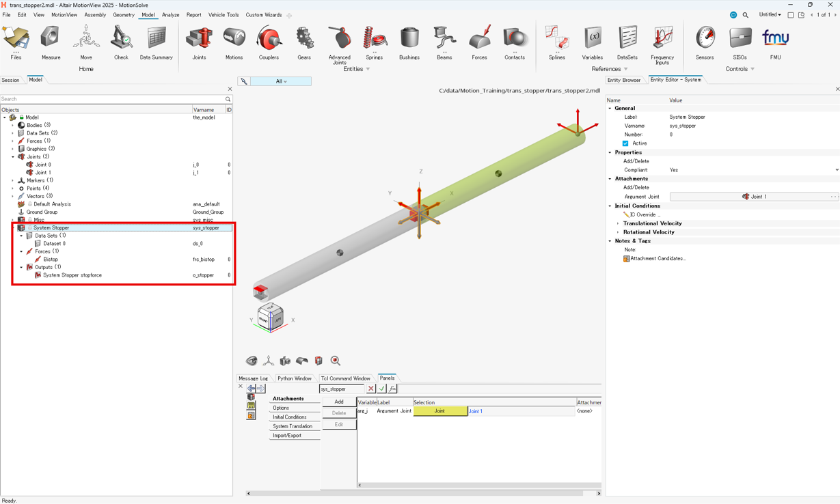
Task: Open the Couplers tool
Action: point(269,42)
